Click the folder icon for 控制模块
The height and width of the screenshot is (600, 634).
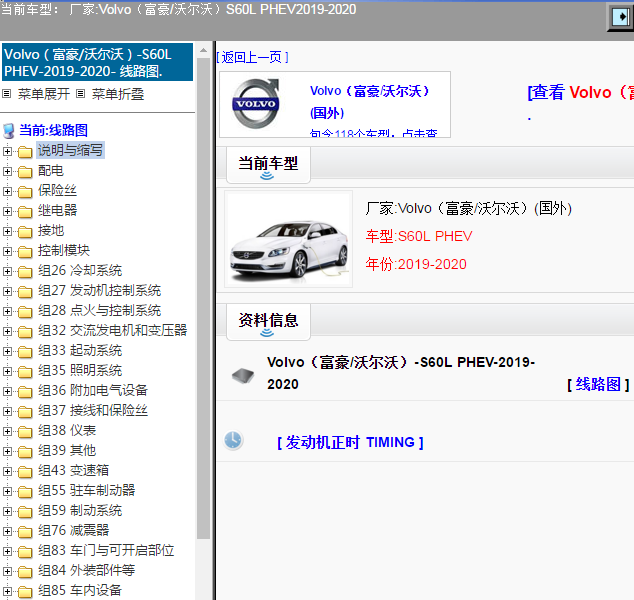click(x=25, y=252)
